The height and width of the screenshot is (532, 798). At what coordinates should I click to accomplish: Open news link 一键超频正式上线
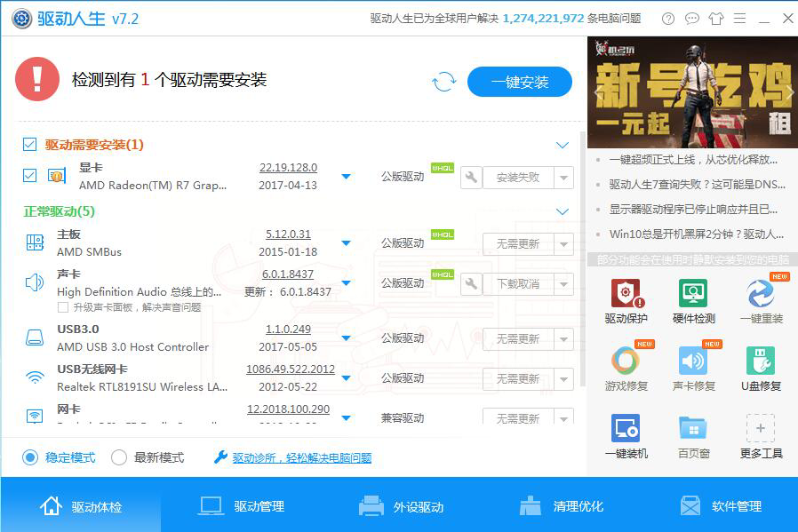click(x=693, y=160)
